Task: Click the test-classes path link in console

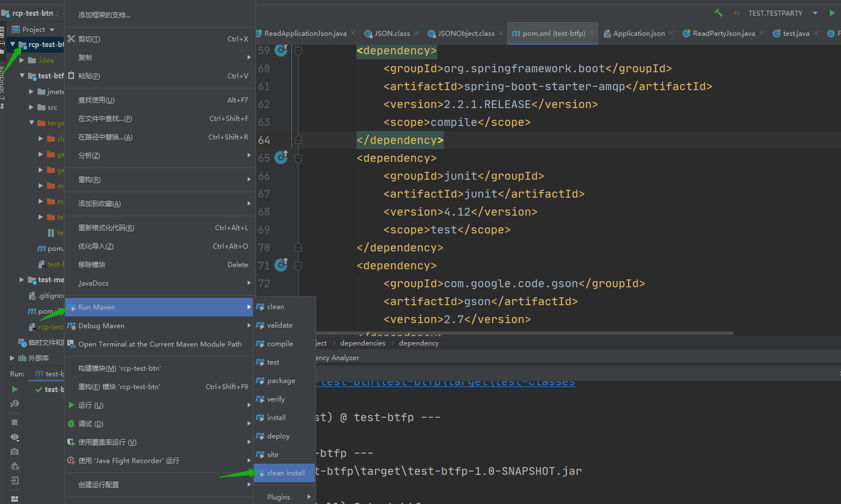Action: pos(445,382)
